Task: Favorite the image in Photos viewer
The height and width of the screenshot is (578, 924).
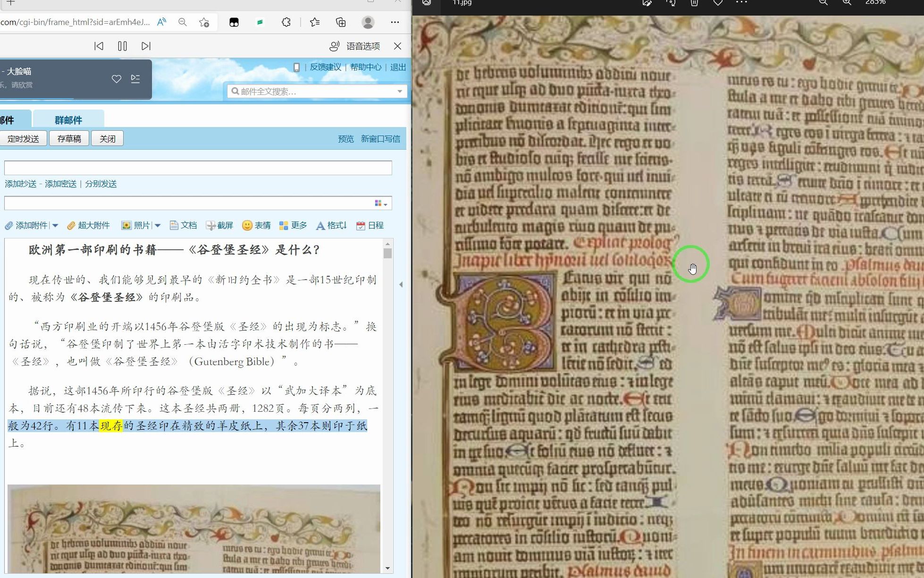Action: [718, 2]
